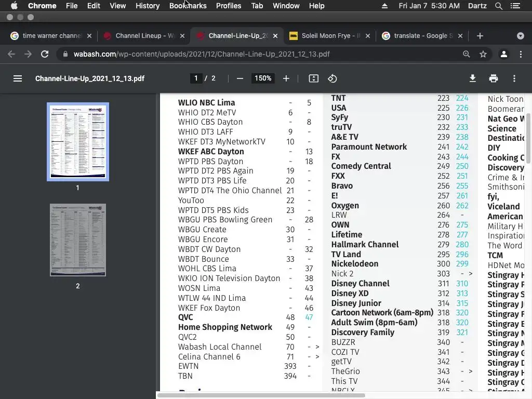Close the time warner channel tab
532x399 pixels.
click(89, 36)
